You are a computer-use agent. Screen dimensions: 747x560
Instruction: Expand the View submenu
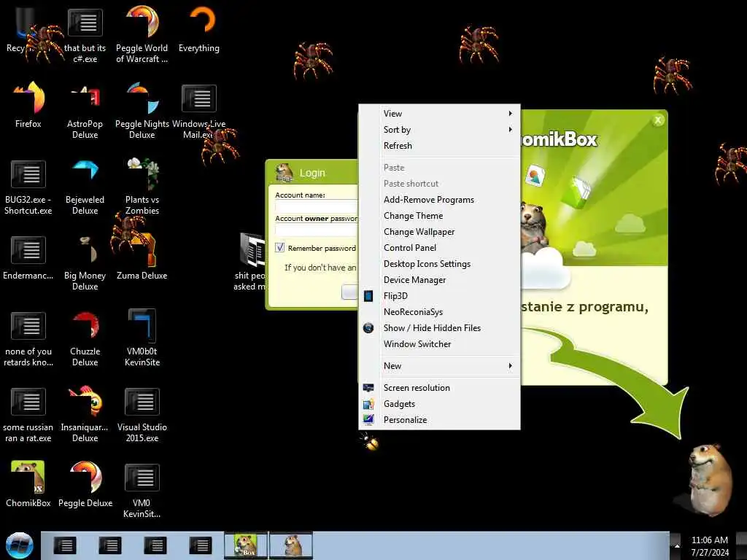click(x=439, y=113)
